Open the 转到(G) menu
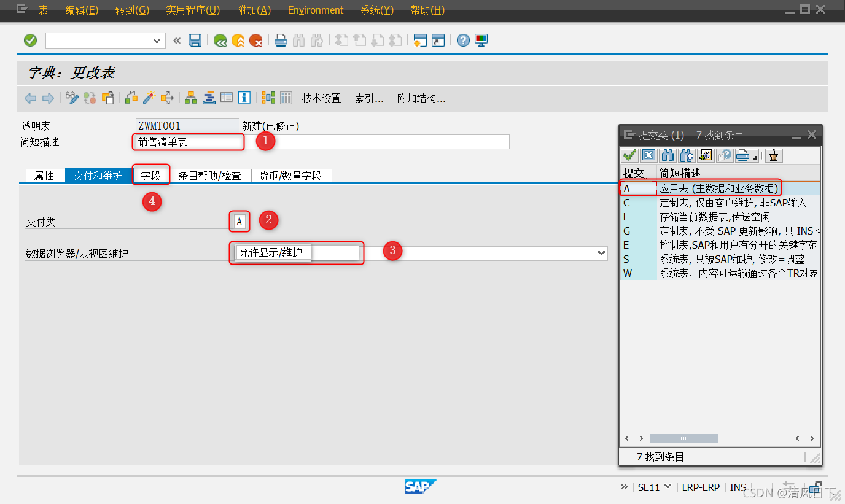 (132, 10)
